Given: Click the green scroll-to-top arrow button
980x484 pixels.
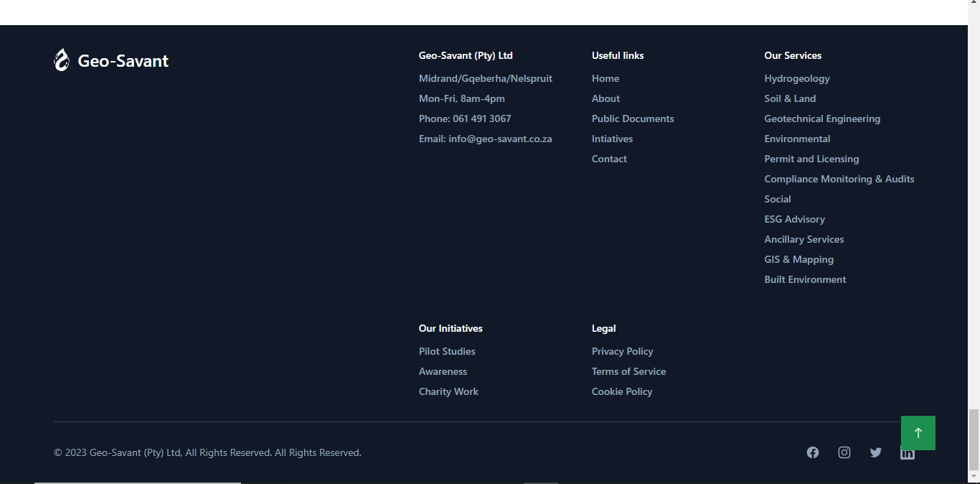Looking at the screenshot, I should 918,433.
